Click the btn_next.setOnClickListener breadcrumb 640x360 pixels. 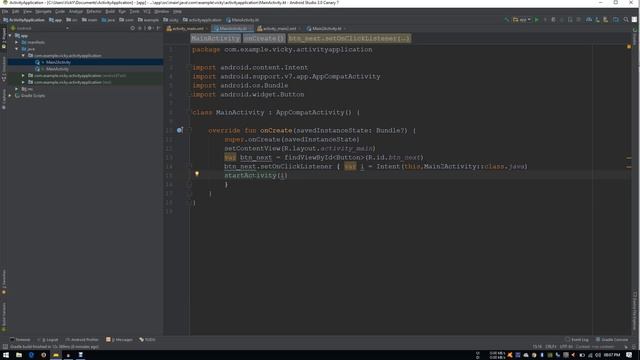(349, 38)
